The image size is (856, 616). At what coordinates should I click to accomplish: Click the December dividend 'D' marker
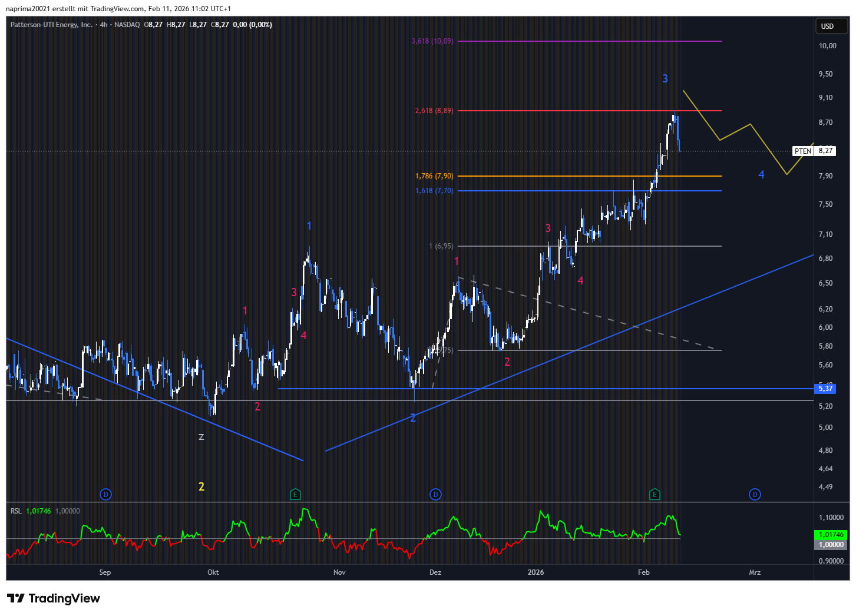[435, 494]
